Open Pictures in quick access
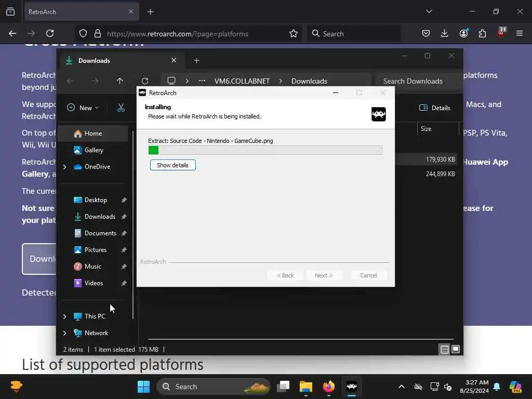532x399 pixels. (x=96, y=250)
